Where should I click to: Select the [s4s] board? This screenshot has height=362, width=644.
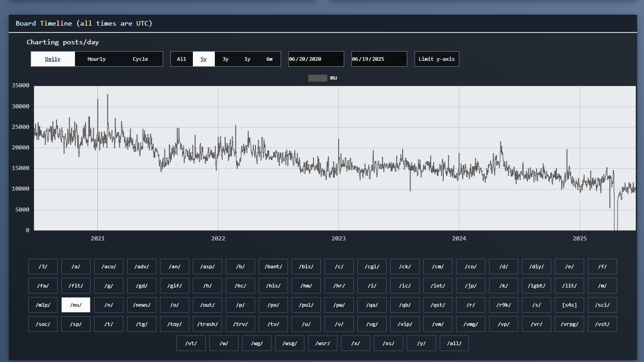[569, 305]
